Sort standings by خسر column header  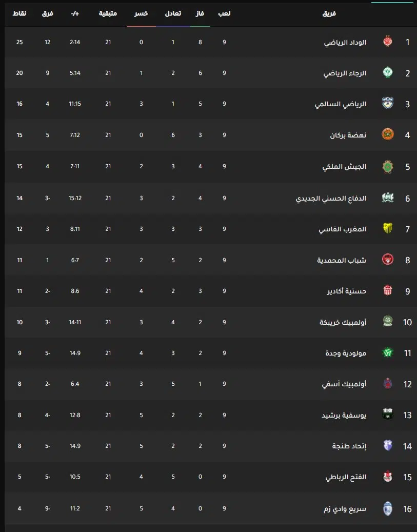141,13
